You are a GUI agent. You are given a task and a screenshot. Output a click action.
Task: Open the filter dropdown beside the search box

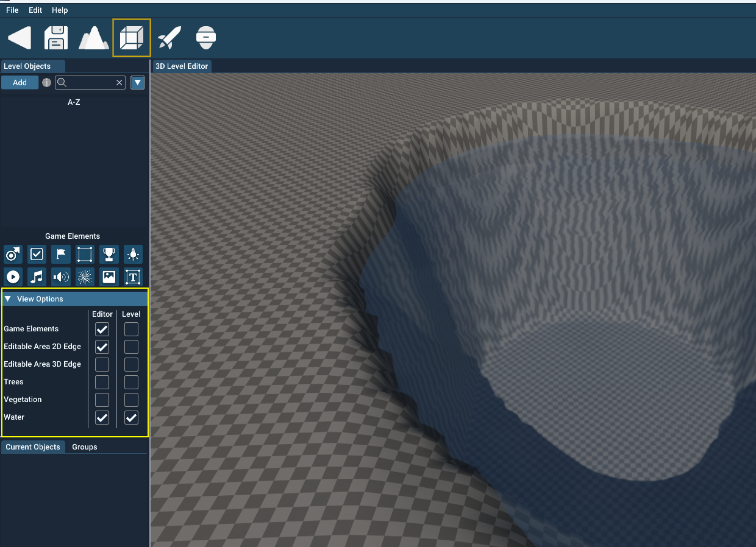click(137, 82)
